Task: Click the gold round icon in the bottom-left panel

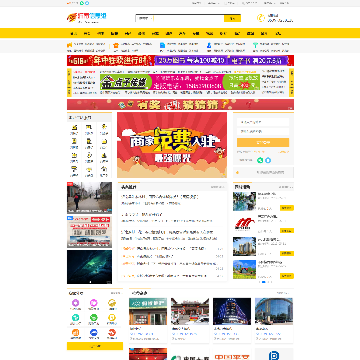Action: click(x=112, y=303)
